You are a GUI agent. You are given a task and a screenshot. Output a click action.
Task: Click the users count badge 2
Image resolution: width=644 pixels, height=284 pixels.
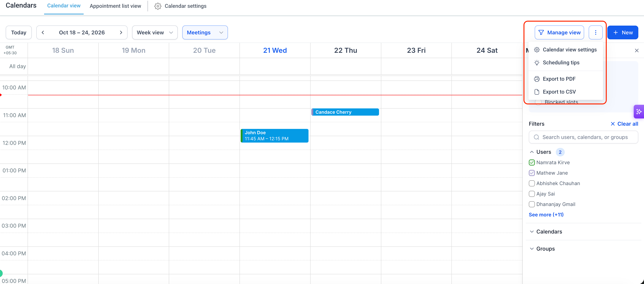click(x=560, y=152)
